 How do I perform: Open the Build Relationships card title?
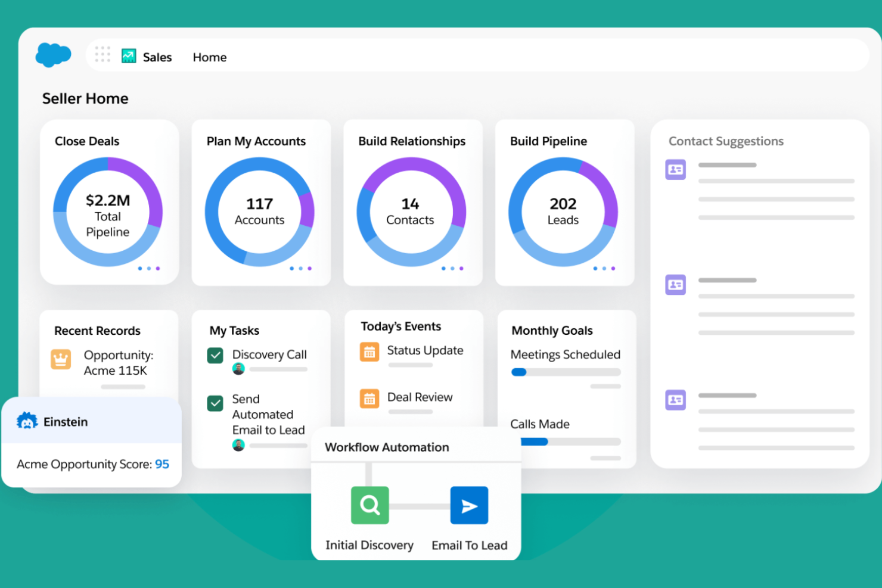(x=412, y=141)
